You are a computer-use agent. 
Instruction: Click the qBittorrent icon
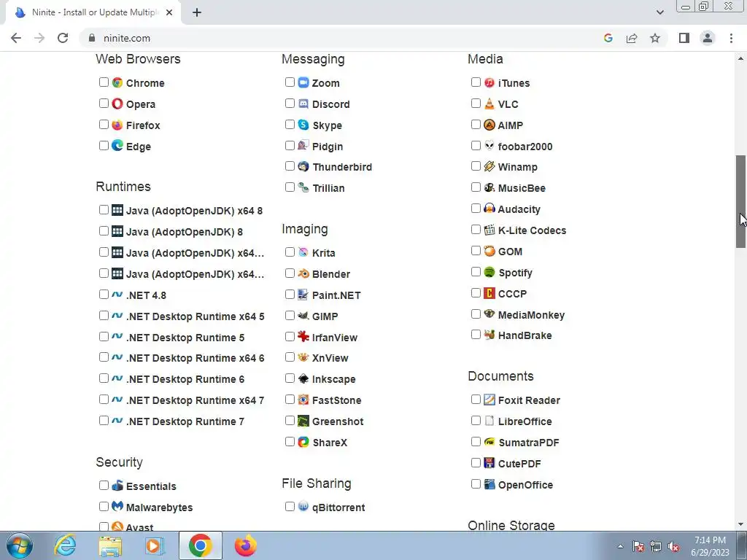[303, 507]
